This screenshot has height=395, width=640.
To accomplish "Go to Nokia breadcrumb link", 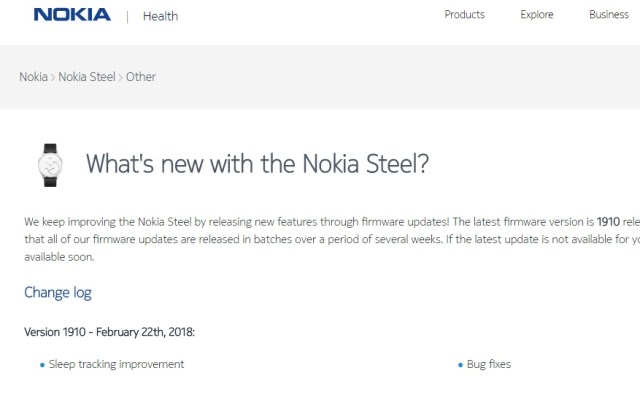I will click(x=33, y=77).
